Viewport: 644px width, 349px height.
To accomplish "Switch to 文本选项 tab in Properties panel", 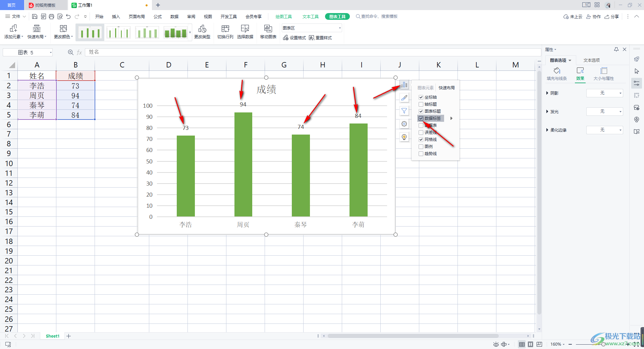I will pos(591,60).
